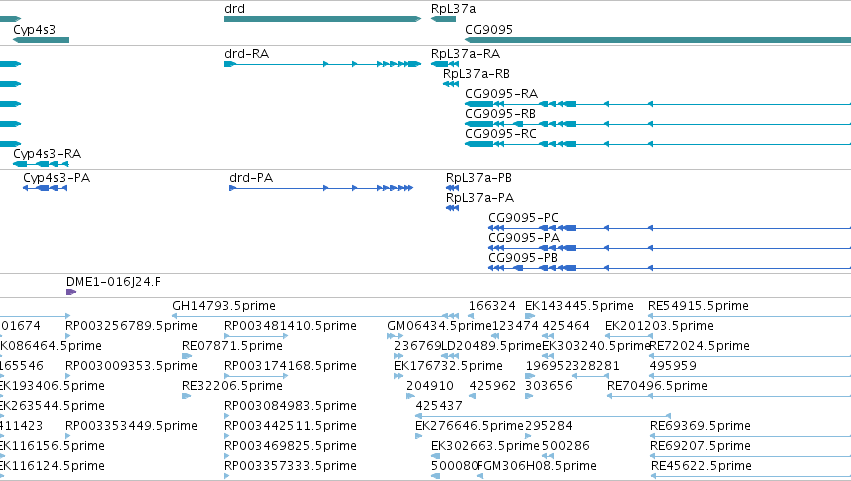Select EST RP003469825.5prime

coord(227,457)
